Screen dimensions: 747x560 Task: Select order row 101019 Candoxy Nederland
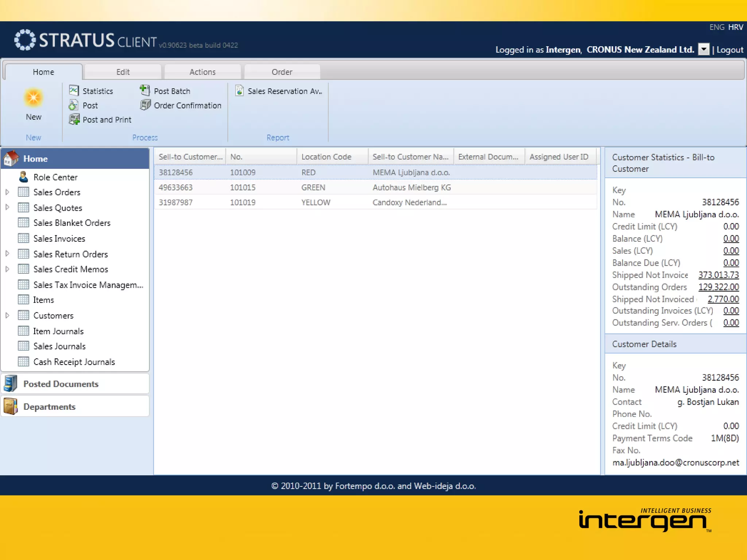point(375,202)
